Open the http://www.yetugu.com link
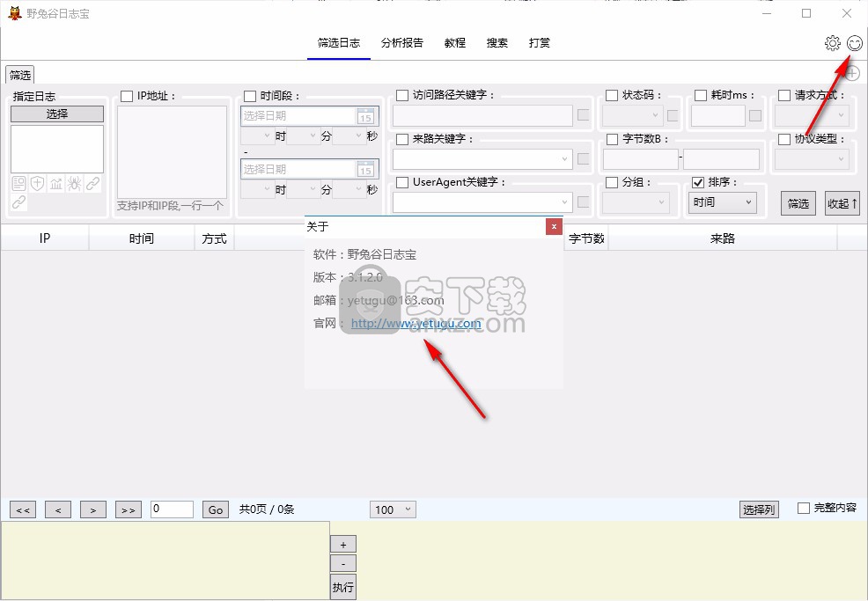Image resolution: width=868 pixels, height=601 pixels. [416, 323]
